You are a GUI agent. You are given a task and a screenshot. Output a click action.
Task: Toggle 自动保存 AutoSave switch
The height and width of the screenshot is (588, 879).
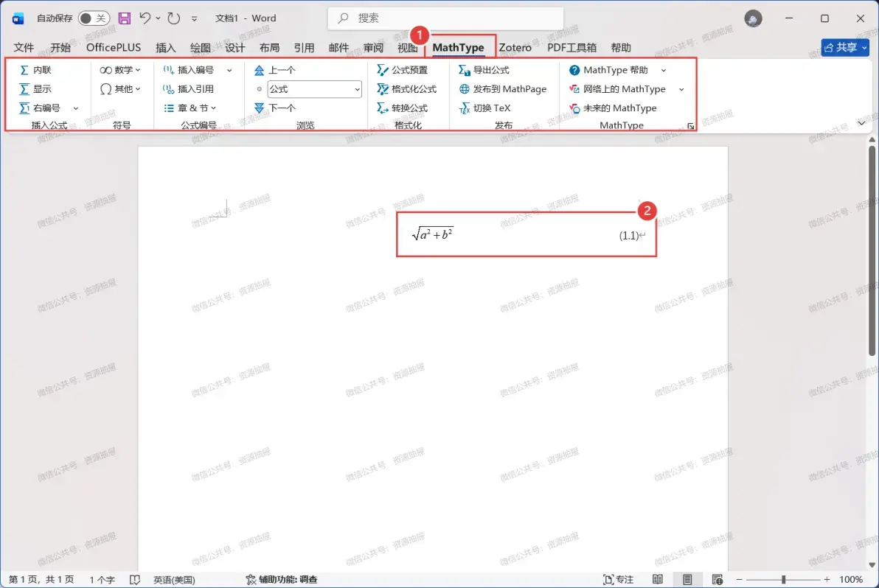93,18
